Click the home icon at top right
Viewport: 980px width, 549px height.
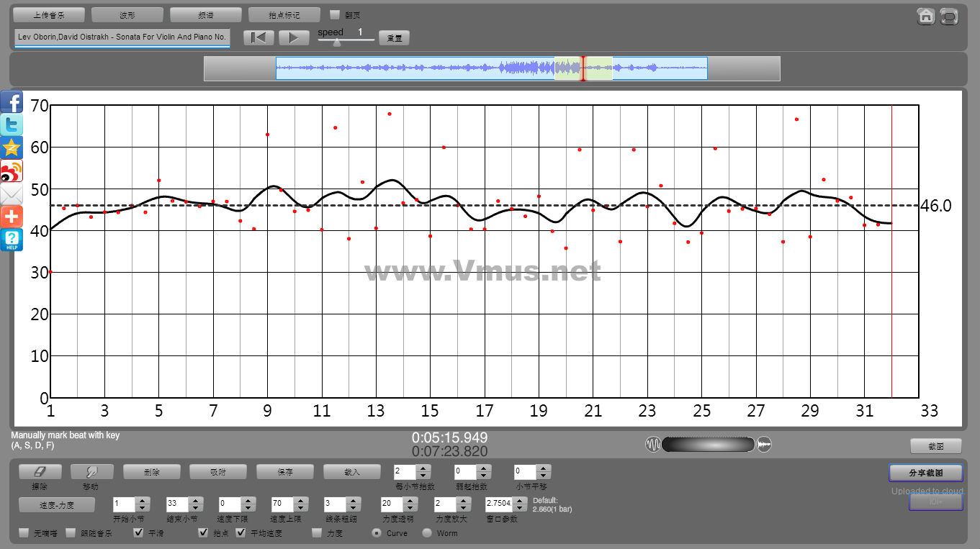pyautogui.click(x=926, y=16)
